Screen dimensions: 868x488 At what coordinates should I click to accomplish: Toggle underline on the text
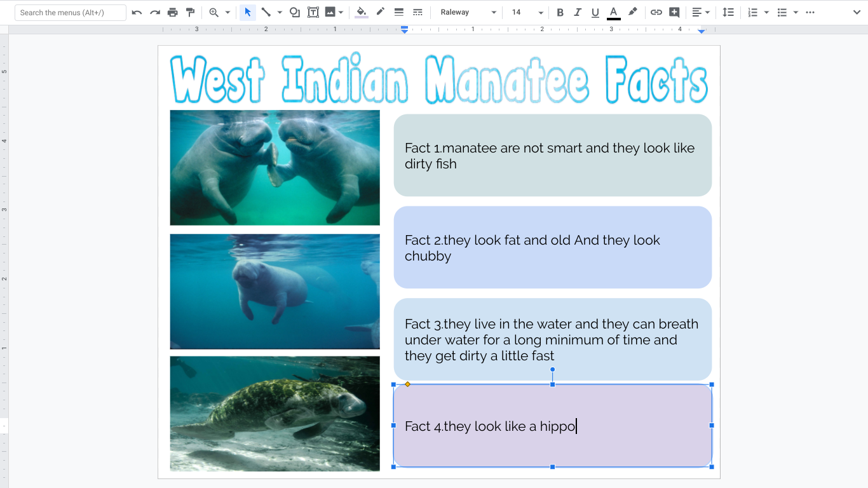coord(595,12)
